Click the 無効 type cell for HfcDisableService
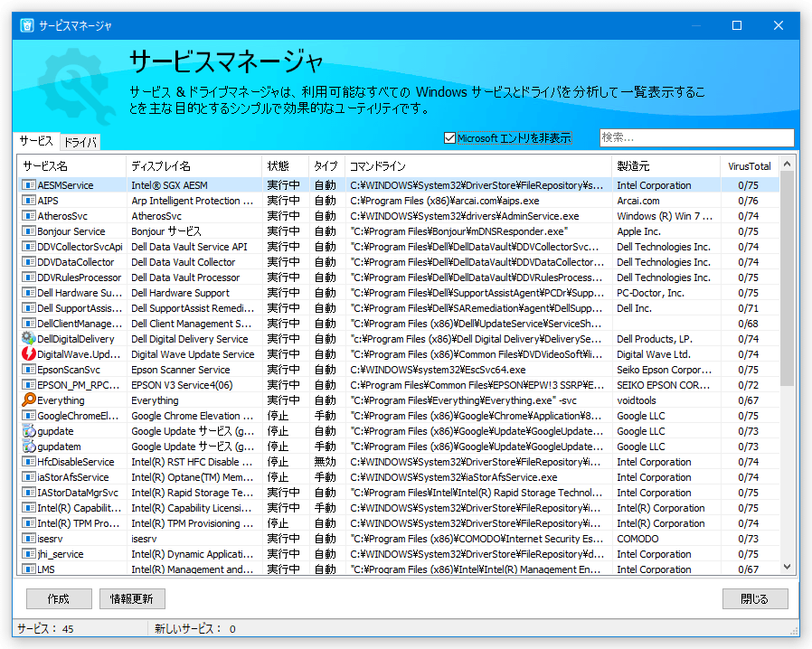The width and height of the screenshot is (812, 649). coord(325,462)
